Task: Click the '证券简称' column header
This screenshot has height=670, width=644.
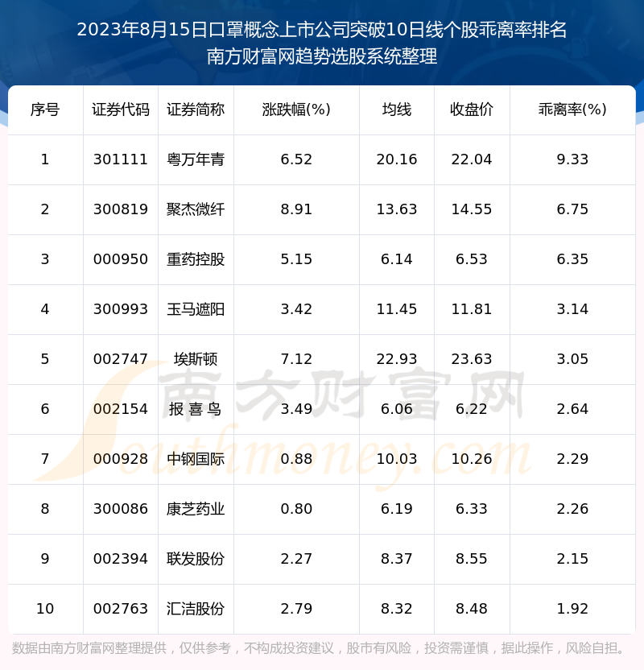Action: 196,110
